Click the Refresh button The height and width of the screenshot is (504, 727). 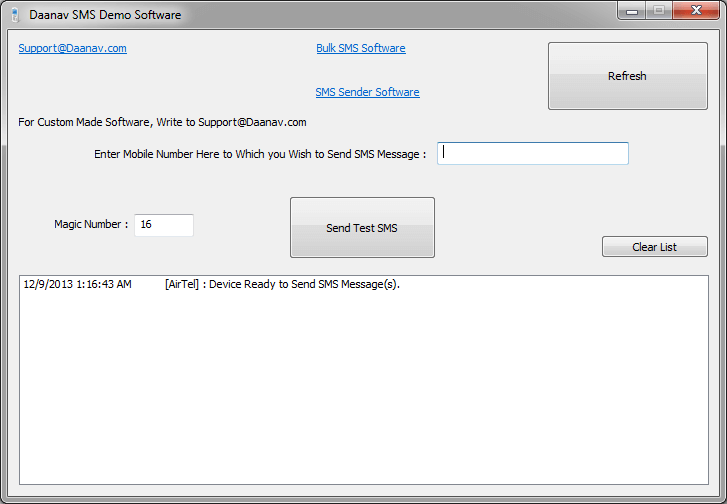(628, 76)
